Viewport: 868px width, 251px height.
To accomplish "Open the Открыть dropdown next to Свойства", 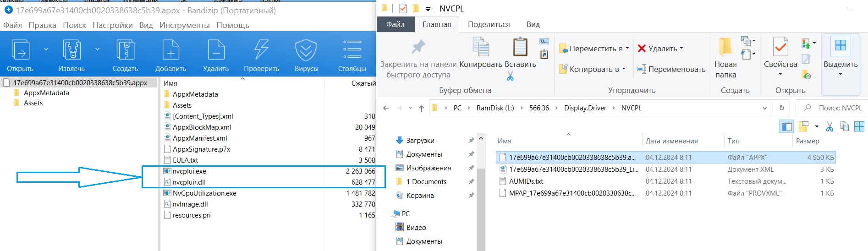I will [780, 74].
